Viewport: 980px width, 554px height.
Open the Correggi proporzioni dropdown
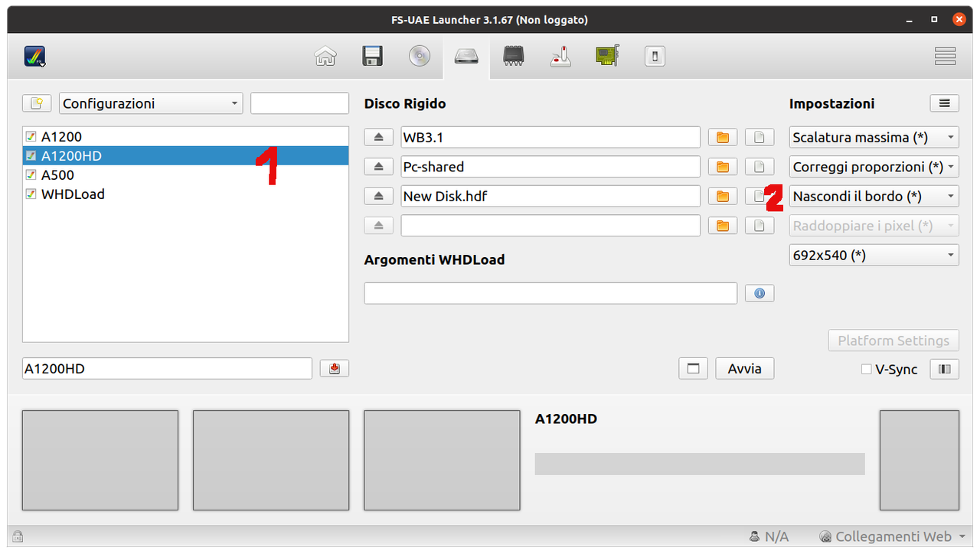point(874,167)
